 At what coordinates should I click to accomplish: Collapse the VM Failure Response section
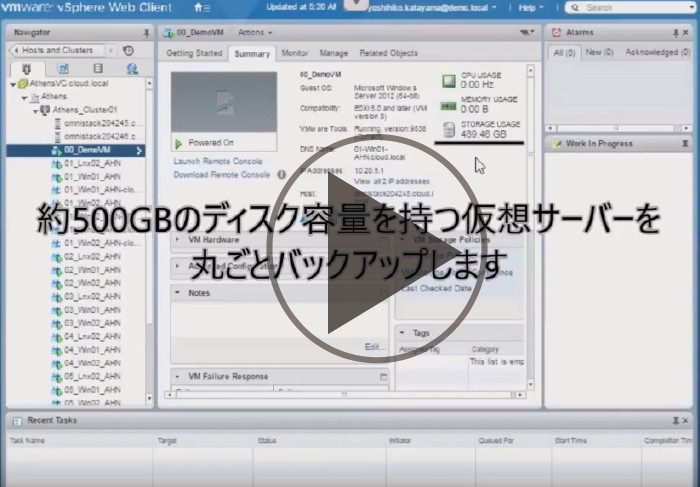pyautogui.click(x=178, y=377)
